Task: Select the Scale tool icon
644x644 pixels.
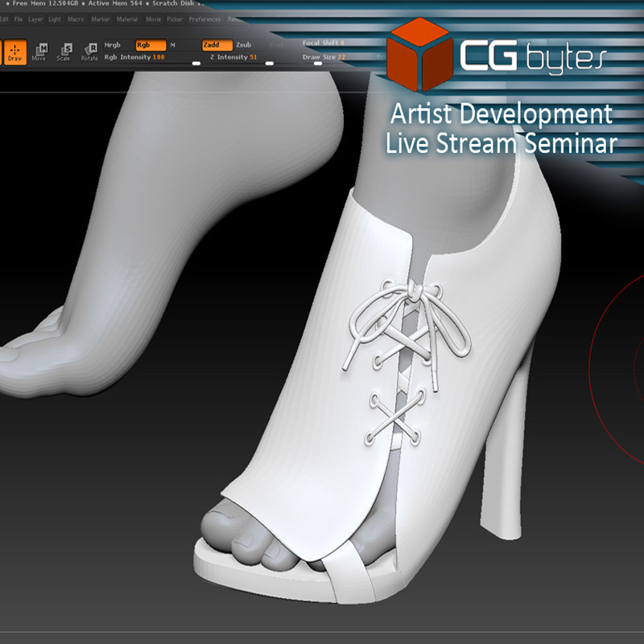Action: click(x=64, y=52)
